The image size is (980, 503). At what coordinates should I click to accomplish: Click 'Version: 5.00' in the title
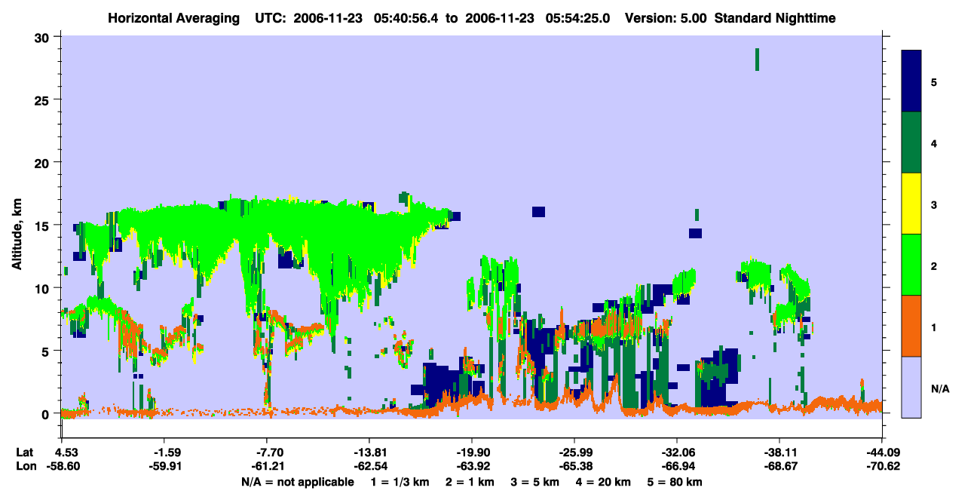coord(666,17)
